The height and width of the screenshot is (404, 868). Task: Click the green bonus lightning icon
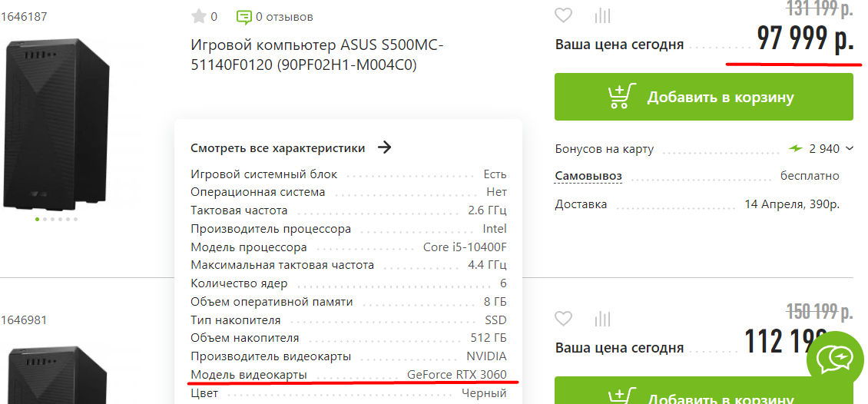795,148
